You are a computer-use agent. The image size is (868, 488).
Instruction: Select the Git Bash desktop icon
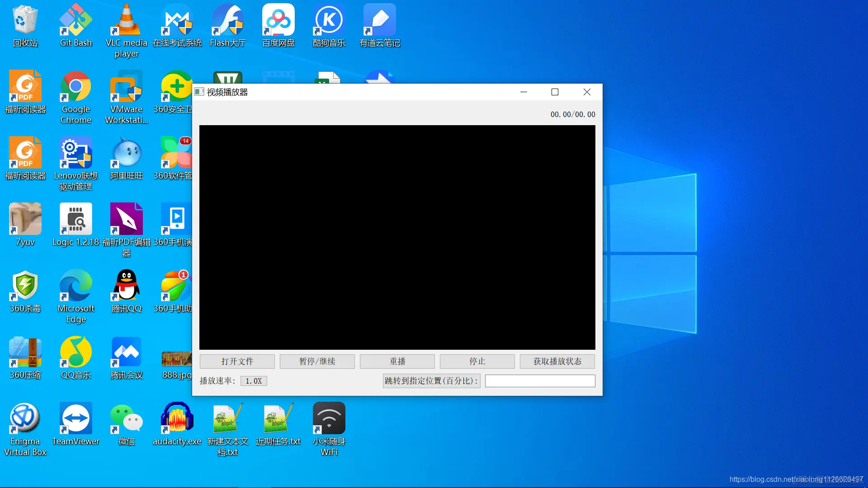click(76, 20)
